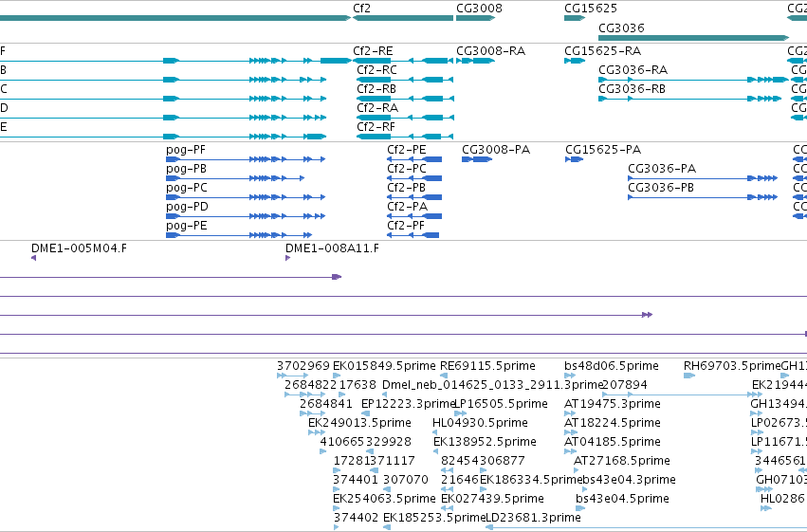Open EST EK015849.5prime

[x=337, y=376]
